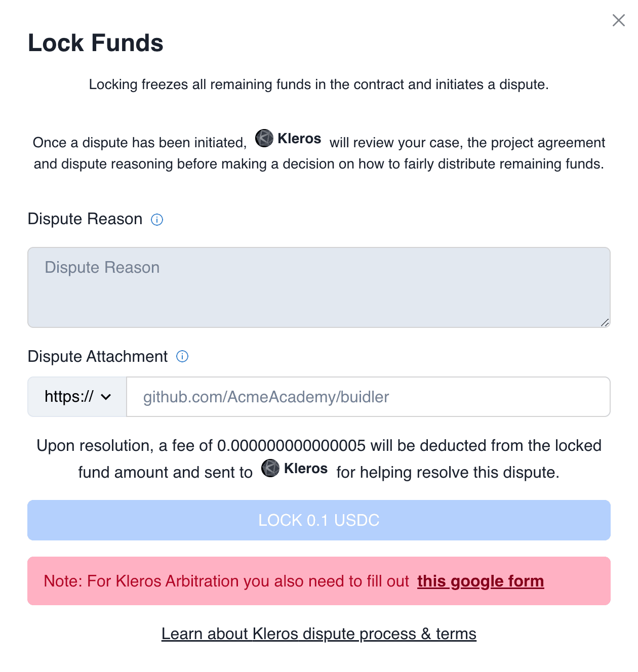Click the Kleros name in review sentence
This screenshot has width=638, height=672.
(299, 139)
